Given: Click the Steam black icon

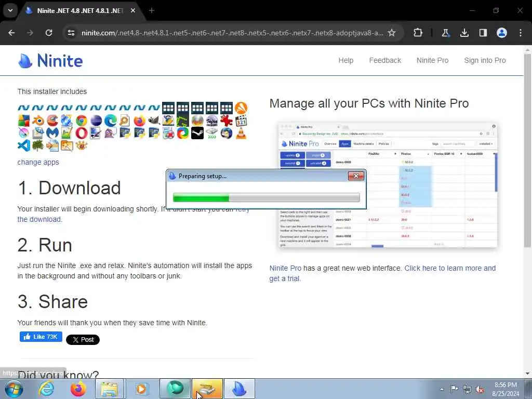Looking at the screenshot, I should [197, 133].
